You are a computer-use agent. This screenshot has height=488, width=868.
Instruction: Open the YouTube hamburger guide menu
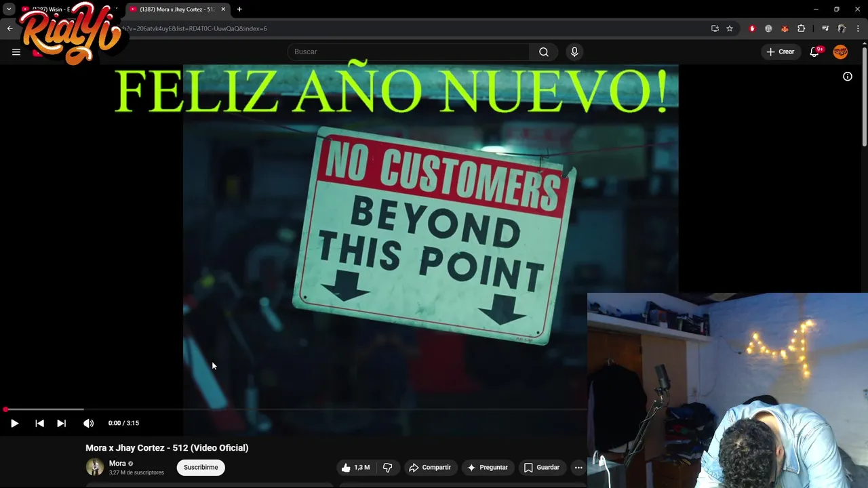(16, 52)
